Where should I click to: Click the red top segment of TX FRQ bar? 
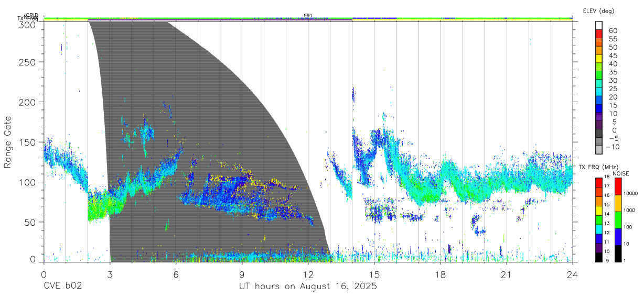pyautogui.click(x=599, y=183)
